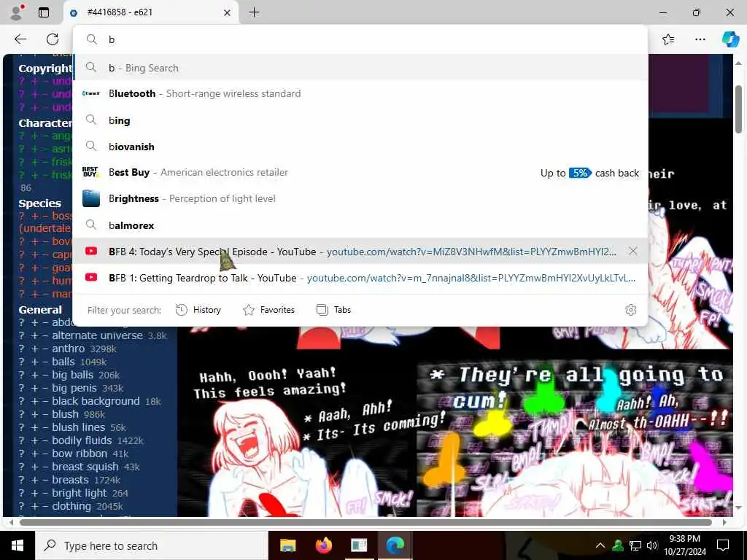Viewport: 747px width, 560px height.
Task: Open the 'black background' tag link
Action: point(96,401)
